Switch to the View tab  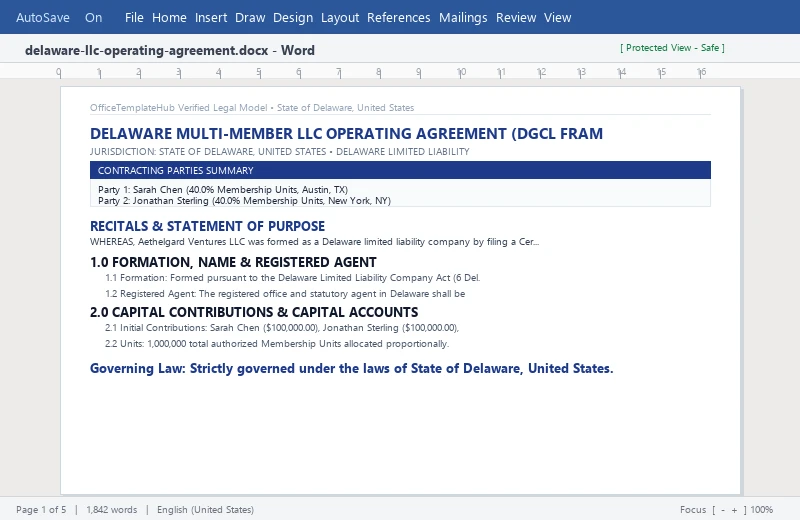557,17
